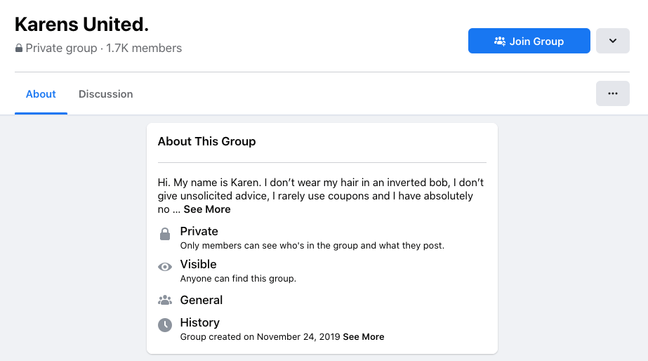Click the people icon beside General
The height and width of the screenshot is (361, 648).
pos(165,300)
